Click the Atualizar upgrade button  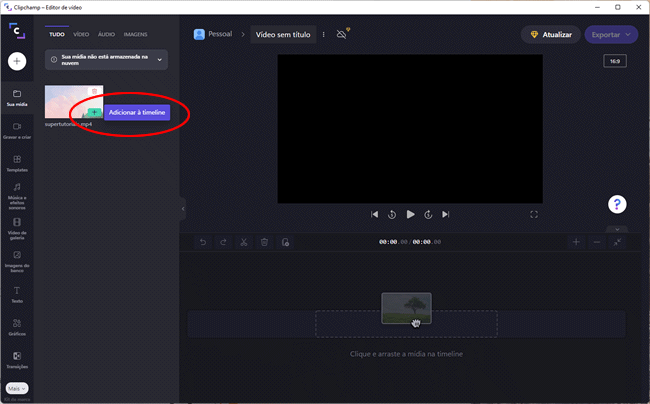point(550,34)
